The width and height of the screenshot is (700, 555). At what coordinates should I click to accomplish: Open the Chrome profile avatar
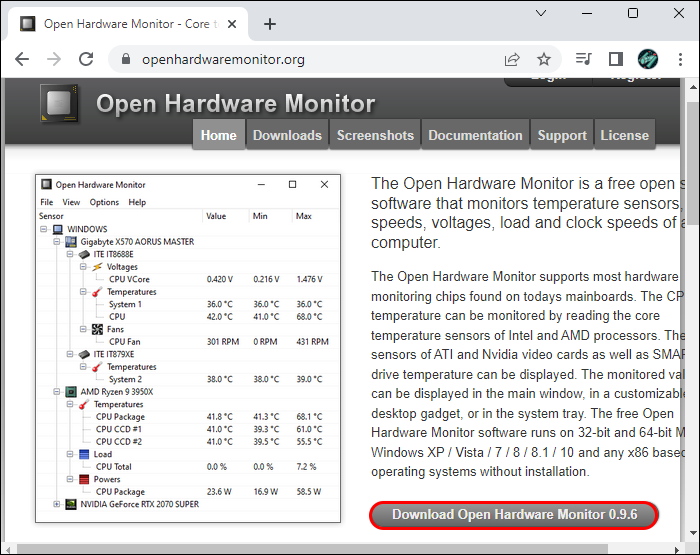coord(647,59)
